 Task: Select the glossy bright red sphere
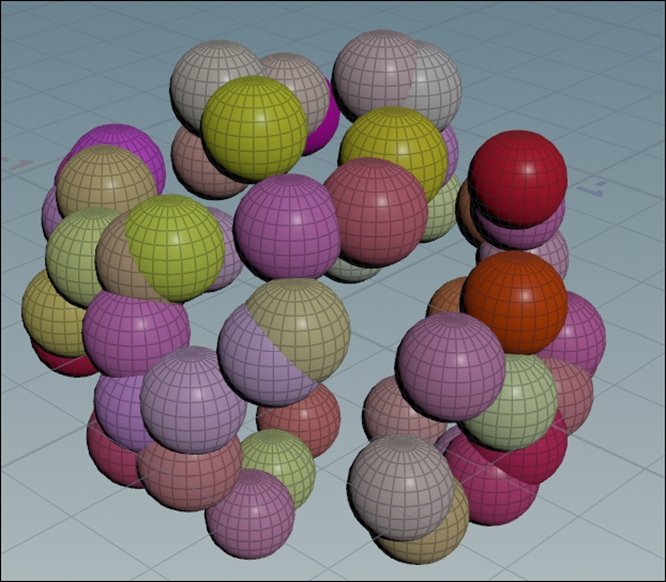(518, 179)
